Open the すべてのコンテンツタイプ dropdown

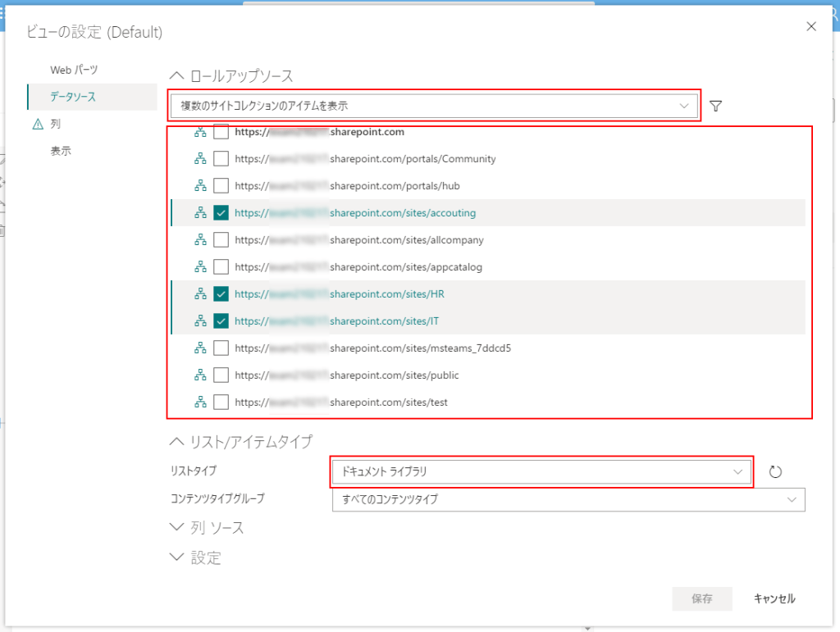click(568, 498)
